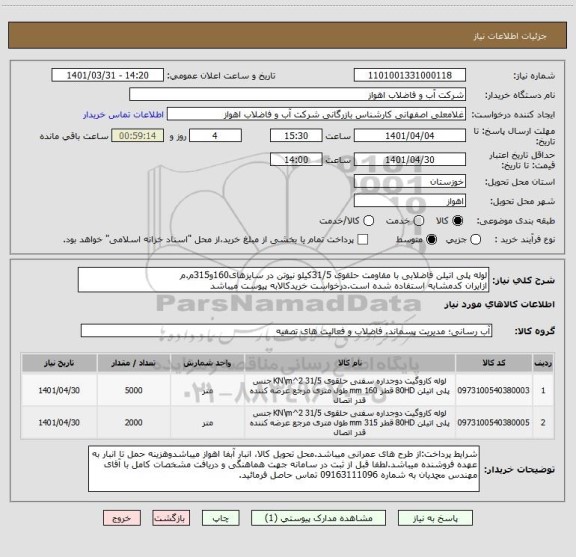
Task: Click 315 mm pipe product name cell
Action: pos(350,423)
